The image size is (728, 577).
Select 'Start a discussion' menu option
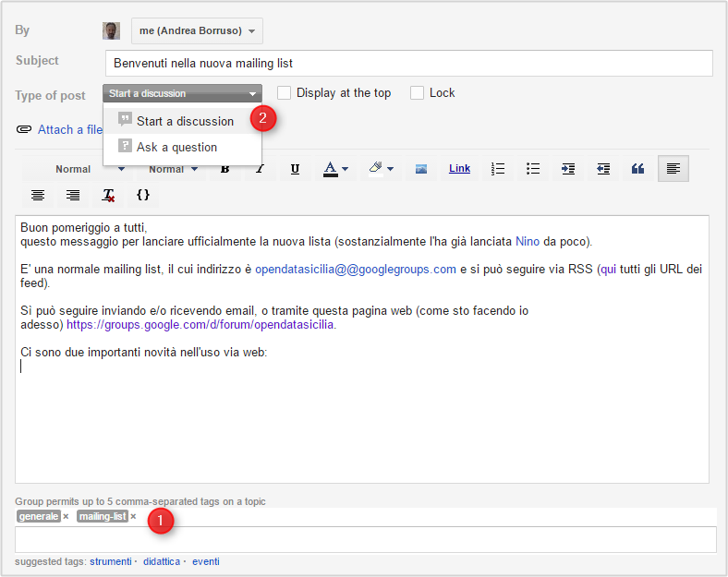(x=185, y=121)
